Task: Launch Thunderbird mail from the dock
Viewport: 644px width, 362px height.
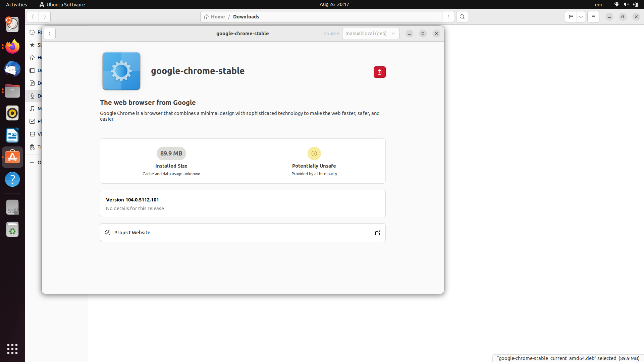Action: (x=12, y=69)
